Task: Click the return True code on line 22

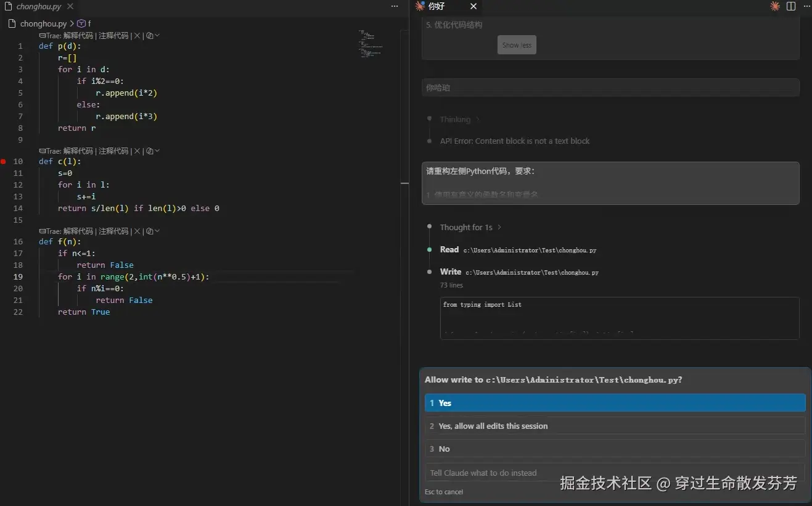Action: (84, 312)
